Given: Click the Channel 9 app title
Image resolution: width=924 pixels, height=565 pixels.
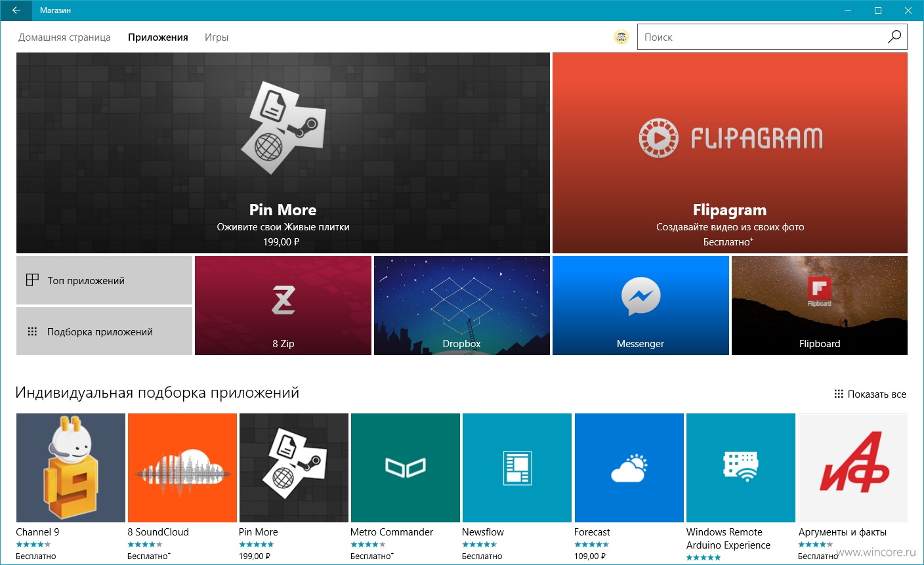Looking at the screenshot, I should [37, 532].
